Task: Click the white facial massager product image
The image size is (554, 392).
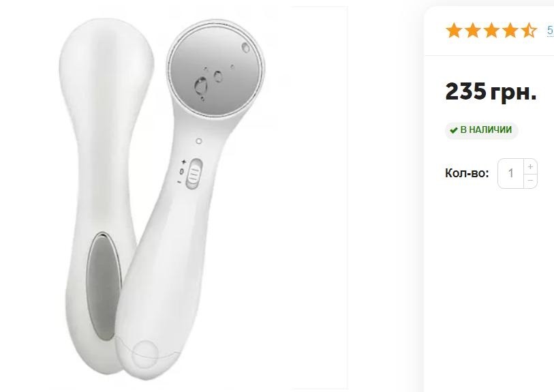Action: click(161, 198)
